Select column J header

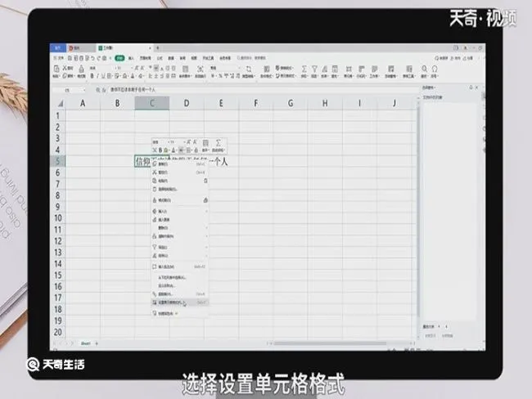point(394,103)
